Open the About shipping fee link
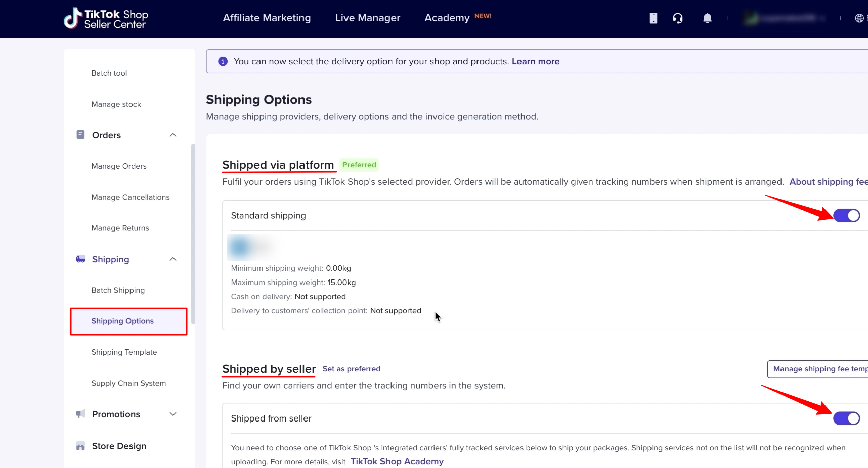Viewport: 868px width, 468px height. pyautogui.click(x=829, y=182)
